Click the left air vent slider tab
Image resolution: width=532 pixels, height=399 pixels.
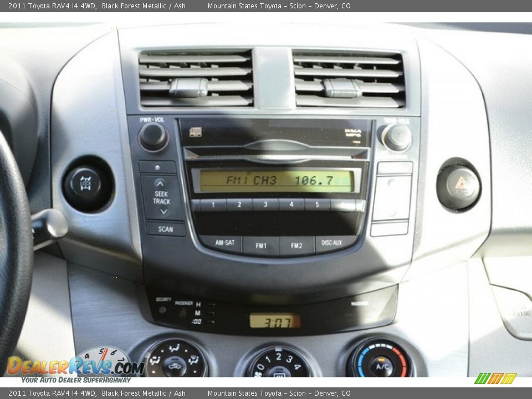pos(188,87)
